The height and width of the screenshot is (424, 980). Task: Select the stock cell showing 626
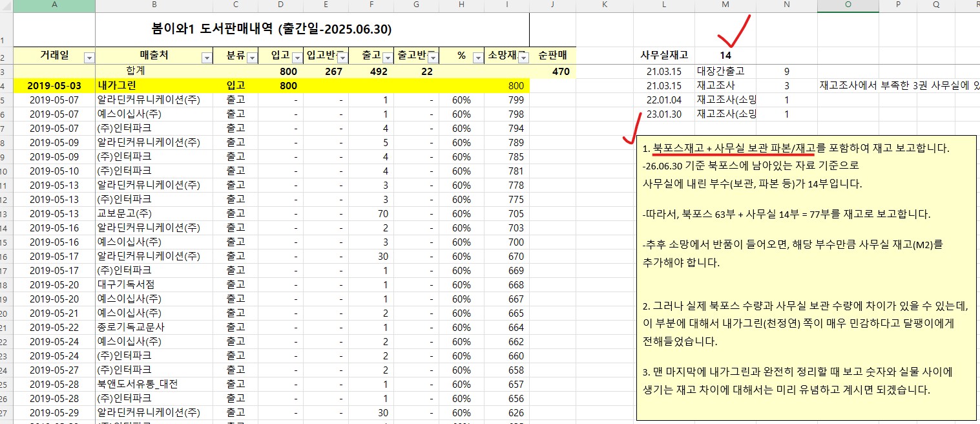(x=507, y=412)
